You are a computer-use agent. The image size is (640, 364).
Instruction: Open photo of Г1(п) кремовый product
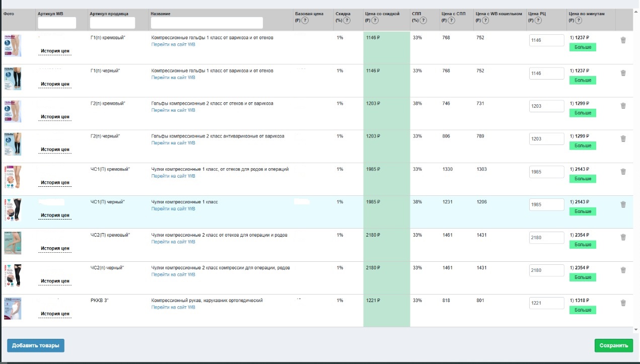point(13,46)
